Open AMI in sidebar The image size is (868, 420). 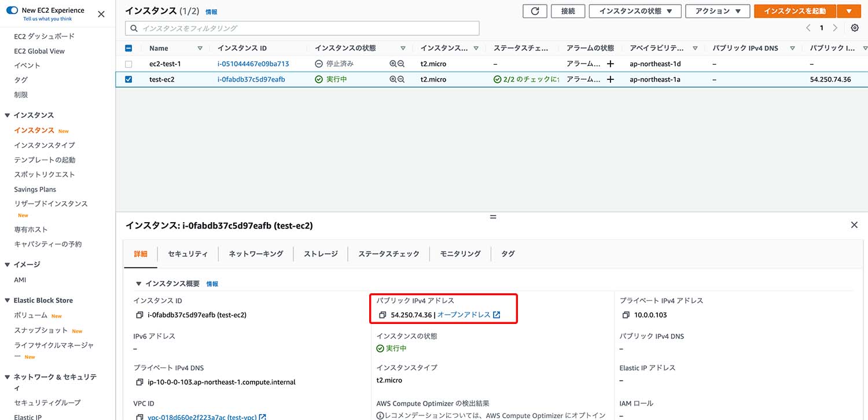(20, 279)
